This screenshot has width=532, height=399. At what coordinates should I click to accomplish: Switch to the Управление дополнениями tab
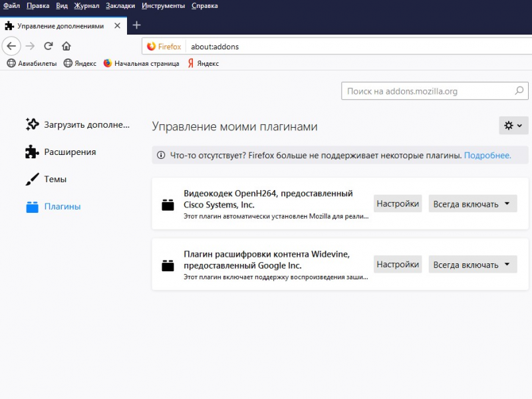(60, 26)
